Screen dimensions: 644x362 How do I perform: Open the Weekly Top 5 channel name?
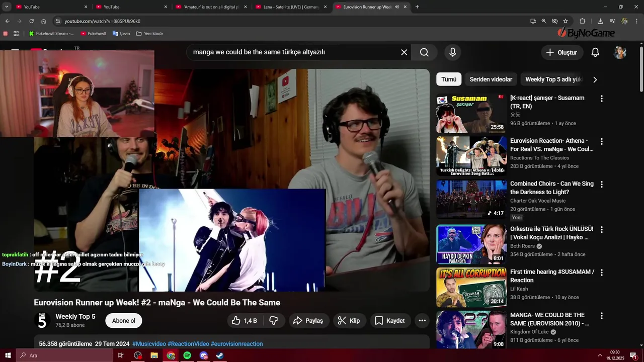coord(75,316)
